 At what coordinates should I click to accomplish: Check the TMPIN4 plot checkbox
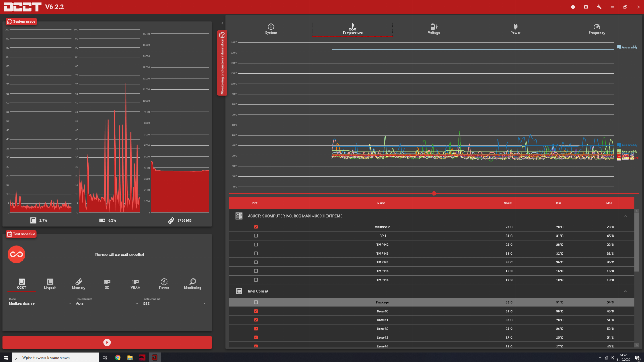point(256,262)
